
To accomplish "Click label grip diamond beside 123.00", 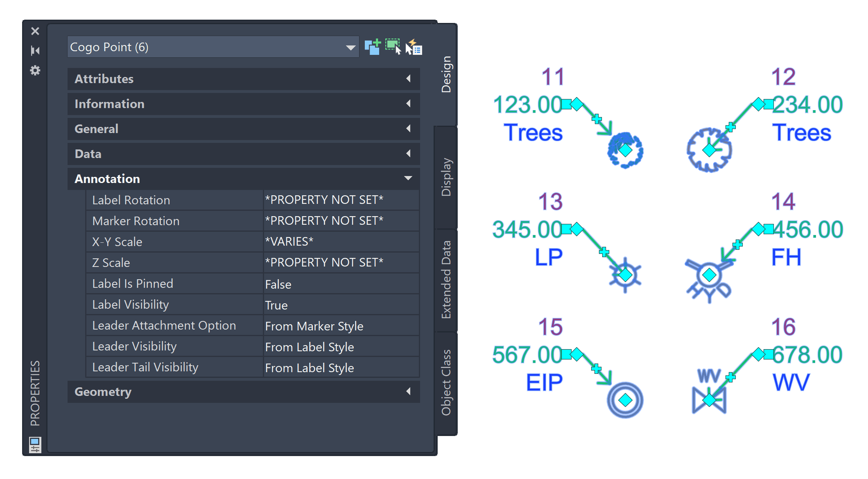I will click(577, 104).
